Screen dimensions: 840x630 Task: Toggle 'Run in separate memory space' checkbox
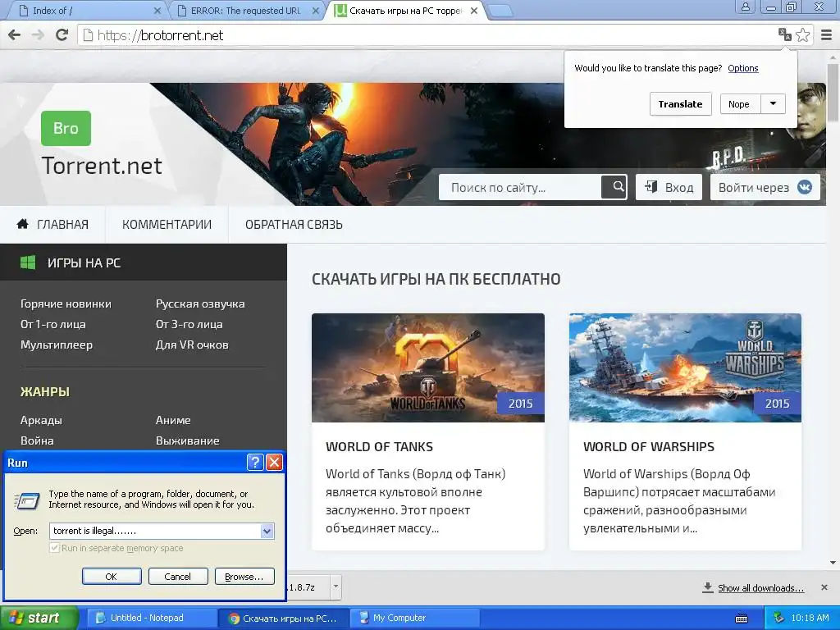[54, 548]
